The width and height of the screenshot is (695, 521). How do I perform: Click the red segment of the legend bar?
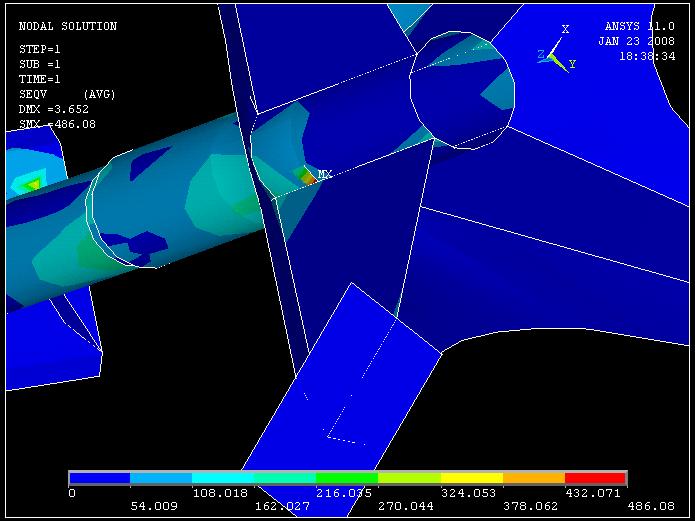595,478
